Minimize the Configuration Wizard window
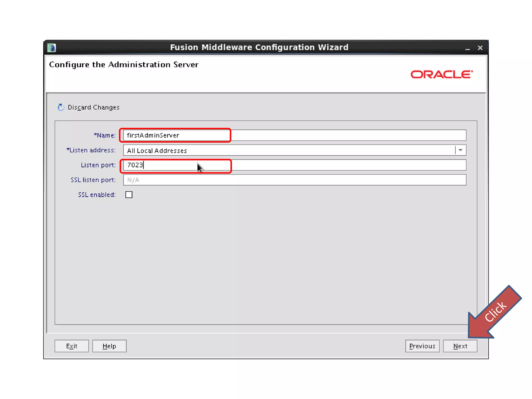The width and height of the screenshot is (532, 399). 467,48
